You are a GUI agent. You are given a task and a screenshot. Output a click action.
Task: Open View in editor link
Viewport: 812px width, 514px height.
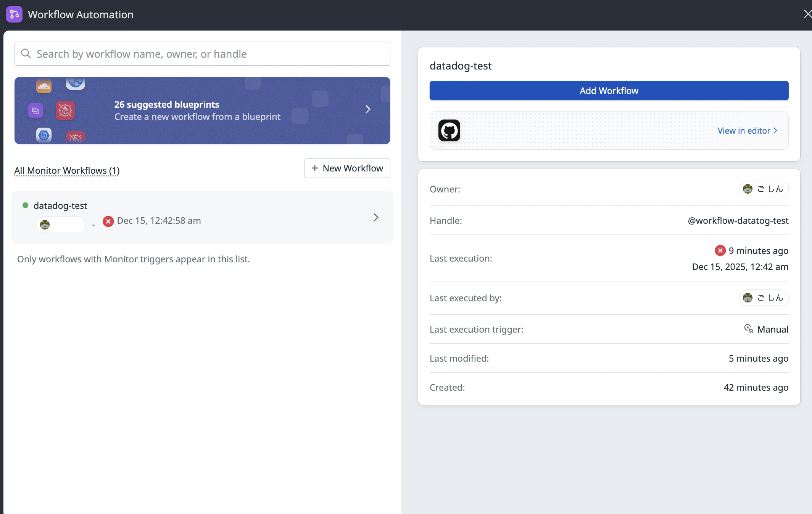tap(747, 131)
